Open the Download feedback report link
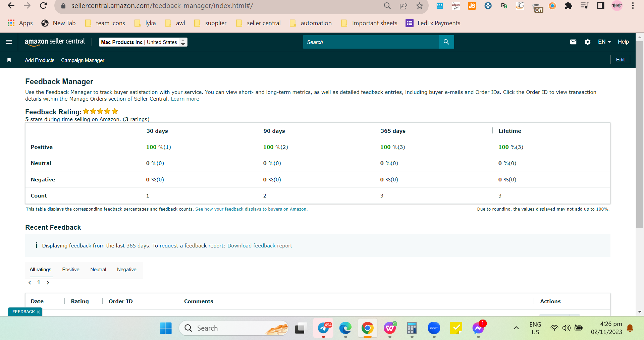Screen dimensions: 644x340 click(260, 246)
